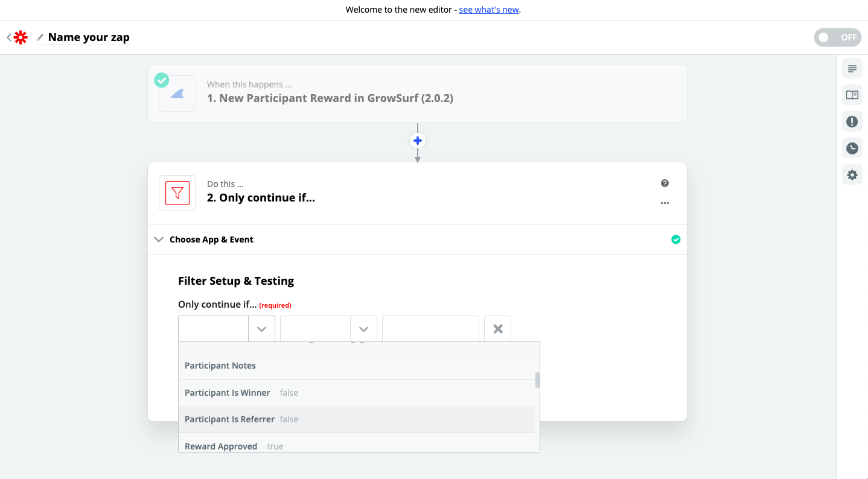
Task: Click the red filter funnel icon
Action: [177, 193]
